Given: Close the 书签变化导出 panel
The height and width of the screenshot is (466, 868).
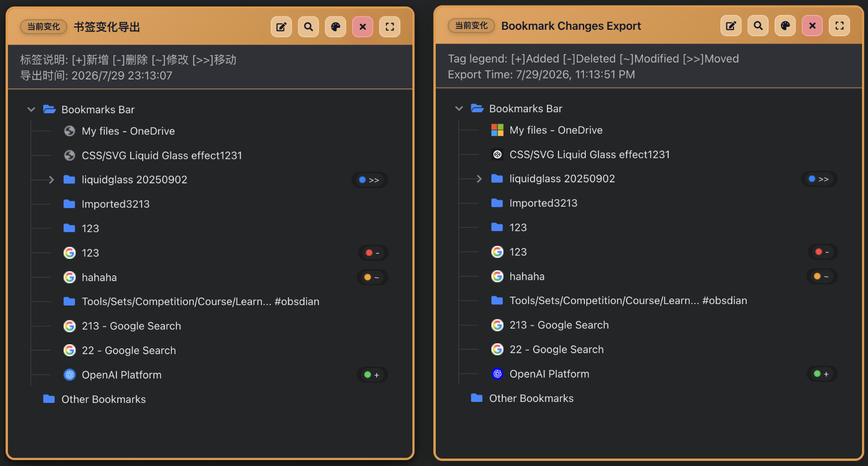Looking at the screenshot, I should click(363, 27).
